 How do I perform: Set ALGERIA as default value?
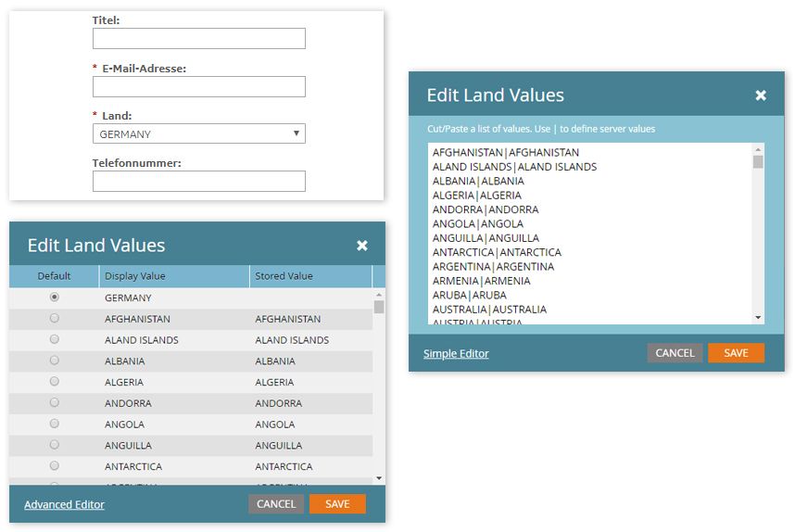point(55,381)
